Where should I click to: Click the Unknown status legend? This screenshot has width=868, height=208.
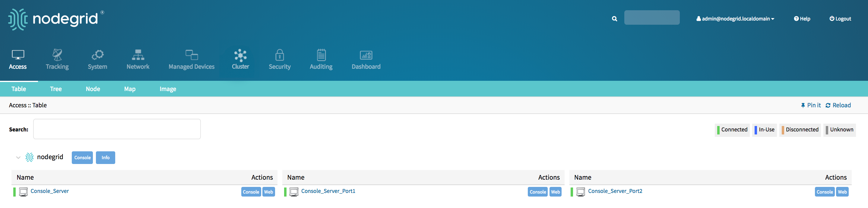(839, 130)
